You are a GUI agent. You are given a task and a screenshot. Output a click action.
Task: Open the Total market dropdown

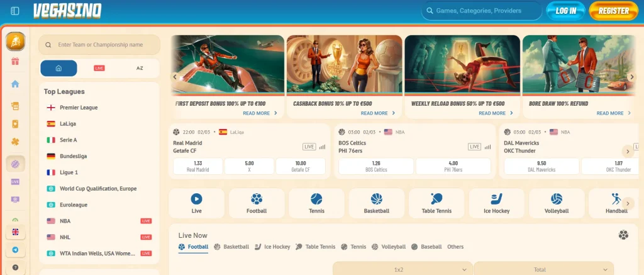click(543, 269)
